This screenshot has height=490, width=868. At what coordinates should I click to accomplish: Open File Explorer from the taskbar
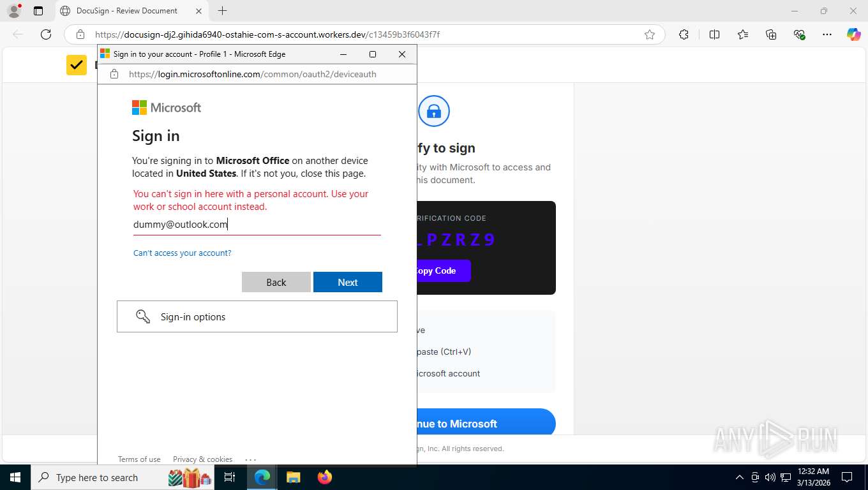tap(293, 477)
